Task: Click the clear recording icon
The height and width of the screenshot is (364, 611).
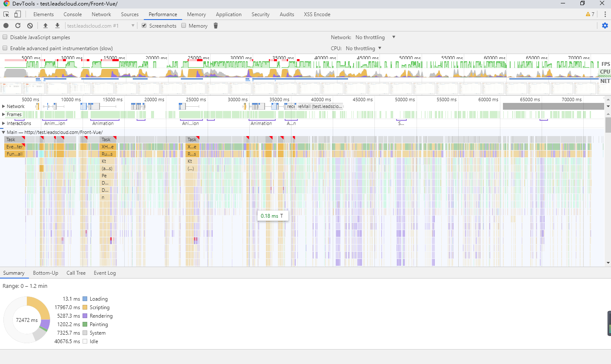Action: coord(30,26)
